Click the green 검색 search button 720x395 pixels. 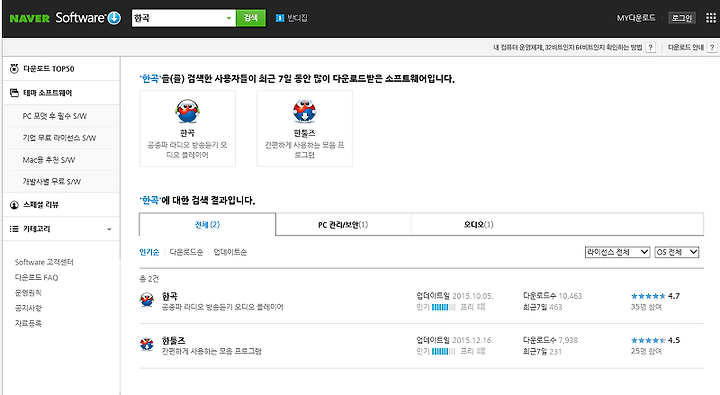251,18
